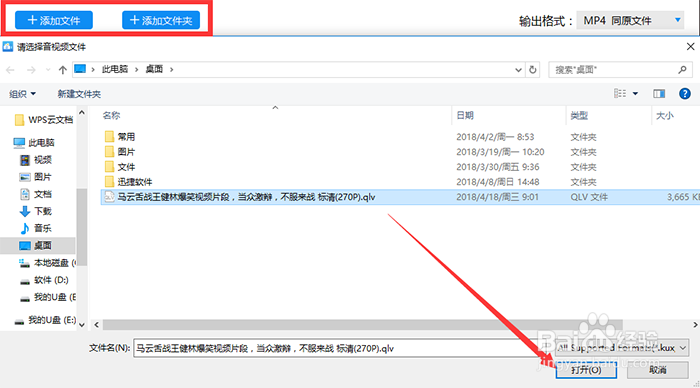Open the 组织 menu
Screen dimensions: 700x388
point(22,94)
